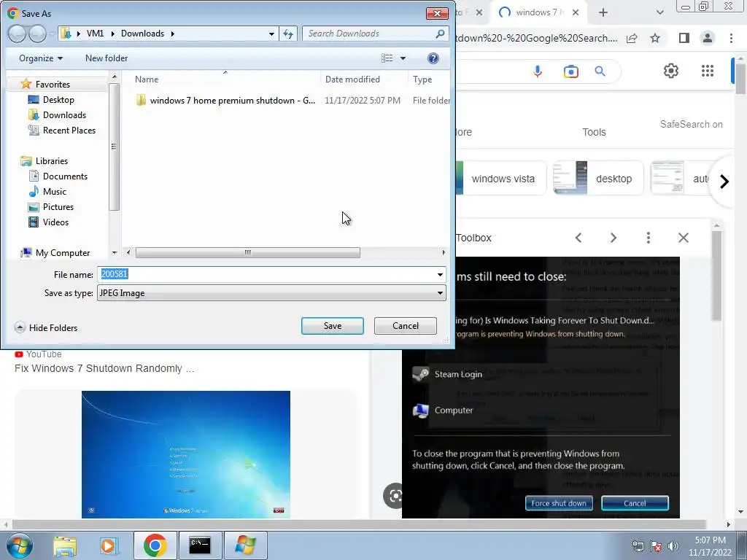Switch to the windows 7 h... Chrome tab
Image resolution: width=747 pixels, height=560 pixels.
[538, 12]
